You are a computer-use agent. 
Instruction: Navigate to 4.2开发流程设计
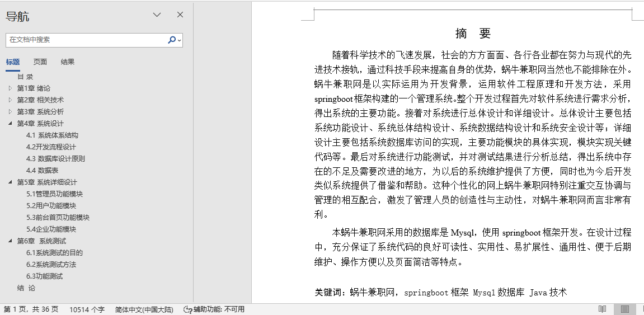coord(51,147)
